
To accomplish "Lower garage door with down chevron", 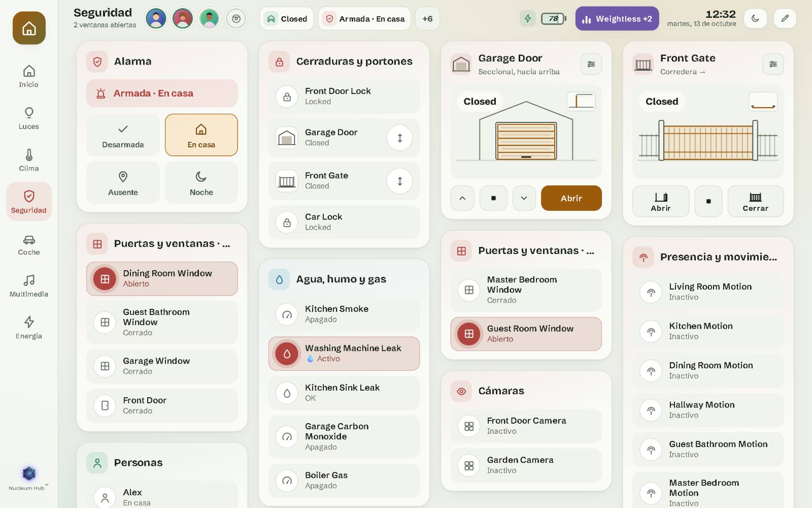I will point(524,198).
